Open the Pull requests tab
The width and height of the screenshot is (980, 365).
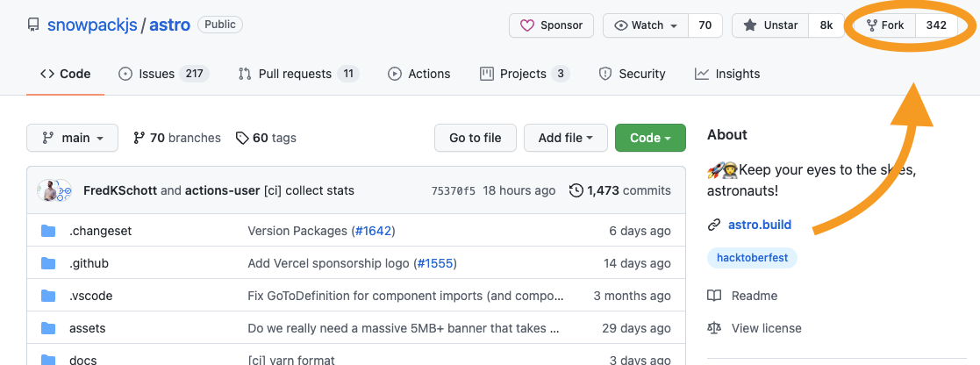(x=298, y=74)
